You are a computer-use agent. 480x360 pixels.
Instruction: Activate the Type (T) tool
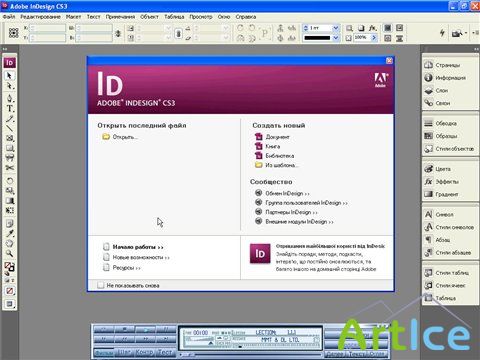[x=9, y=108]
